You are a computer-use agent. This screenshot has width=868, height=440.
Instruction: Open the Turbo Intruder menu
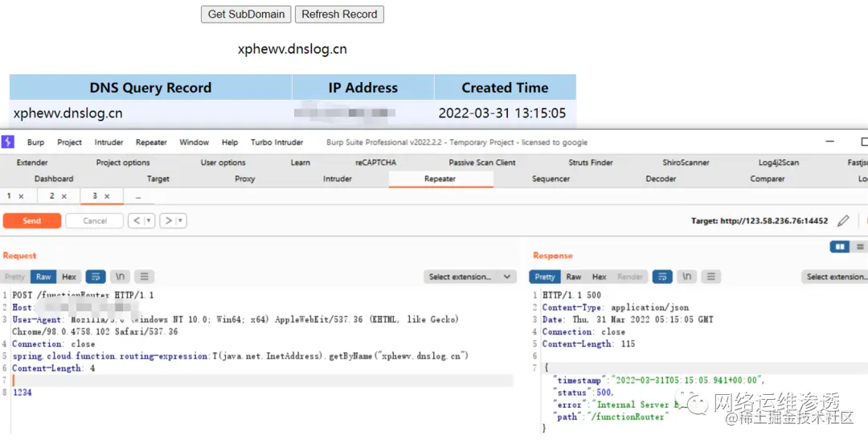[276, 142]
